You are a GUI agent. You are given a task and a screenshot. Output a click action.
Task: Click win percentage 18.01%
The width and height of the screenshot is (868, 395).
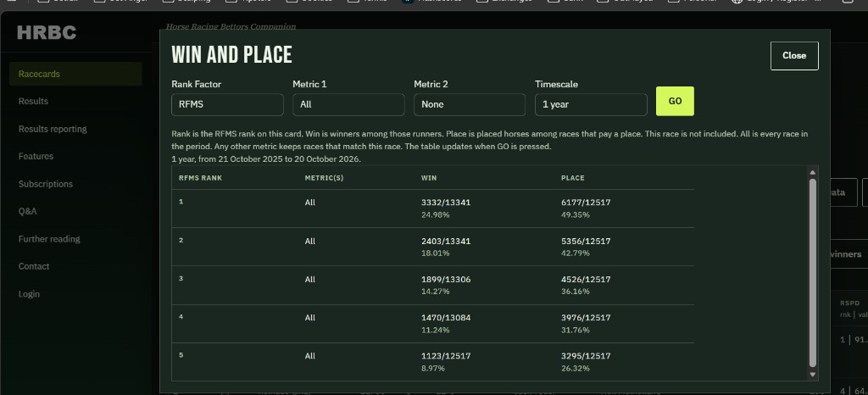[x=436, y=253]
